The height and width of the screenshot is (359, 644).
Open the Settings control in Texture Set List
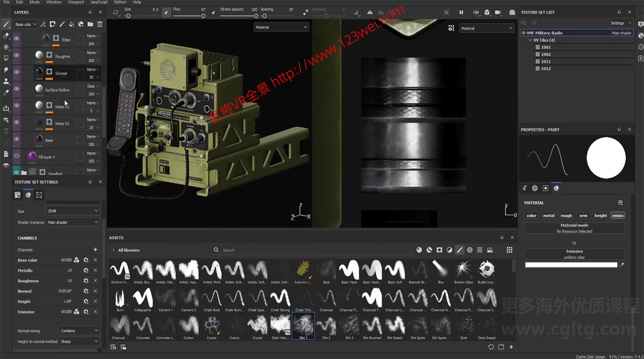coord(620,23)
